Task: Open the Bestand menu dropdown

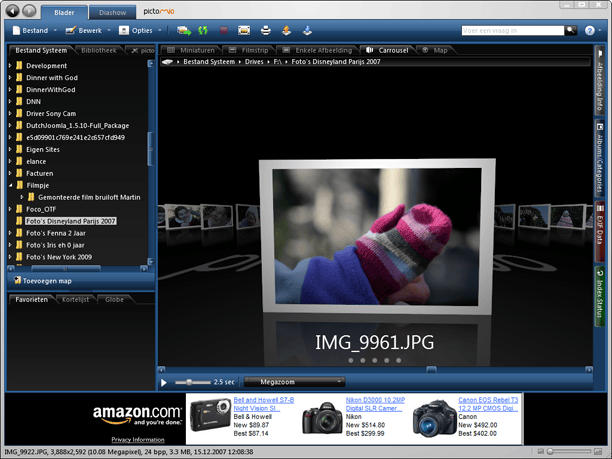Action: [35, 30]
